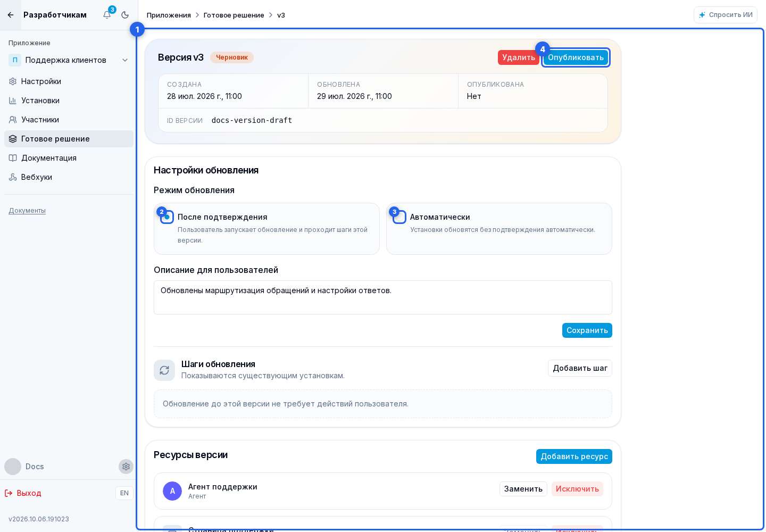Click Добавить ресурс button

pyautogui.click(x=574, y=456)
